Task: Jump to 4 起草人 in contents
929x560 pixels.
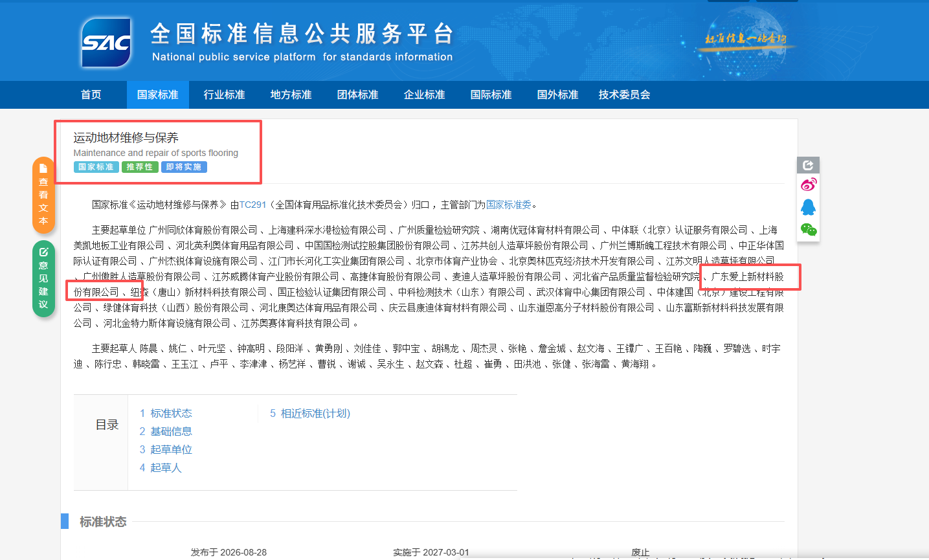Action: pyautogui.click(x=161, y=467)
